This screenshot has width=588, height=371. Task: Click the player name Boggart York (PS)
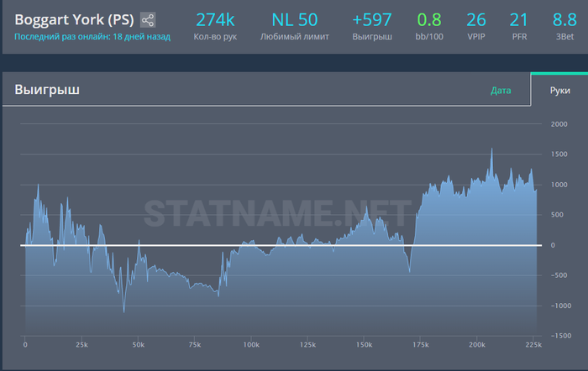click(x=74, y=19)
